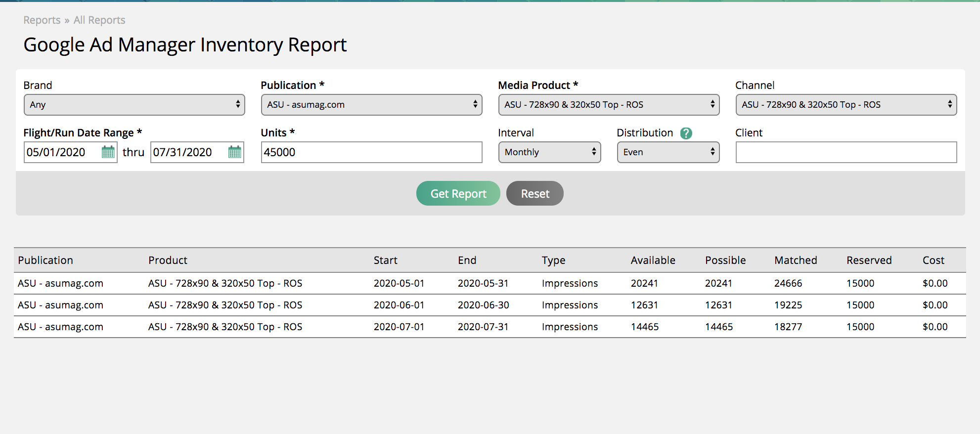Click the Start column header
980x434 pixels.
point(386,260)
